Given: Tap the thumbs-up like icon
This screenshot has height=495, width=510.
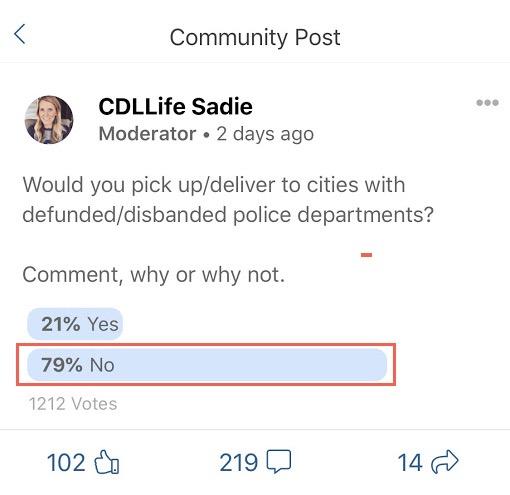Looking at the screenshot, I should 107,462.
